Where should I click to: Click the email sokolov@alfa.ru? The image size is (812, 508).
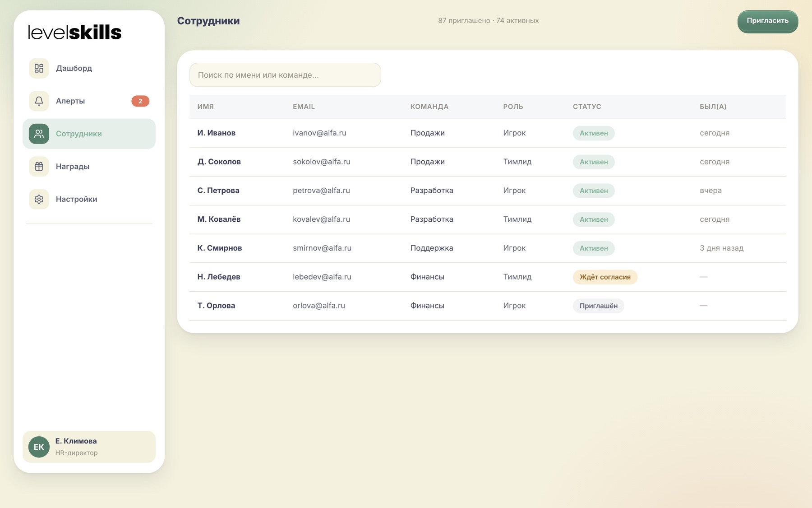click(322, 162)
